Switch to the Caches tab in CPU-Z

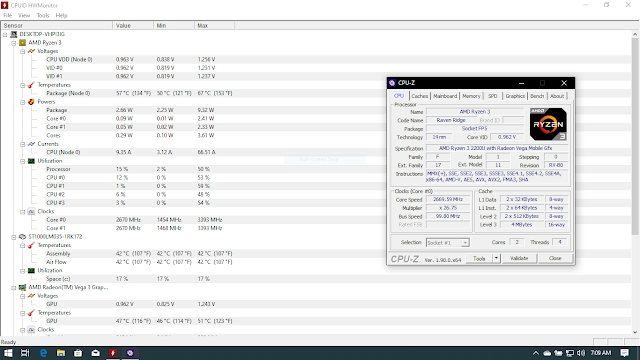point(420,96)
